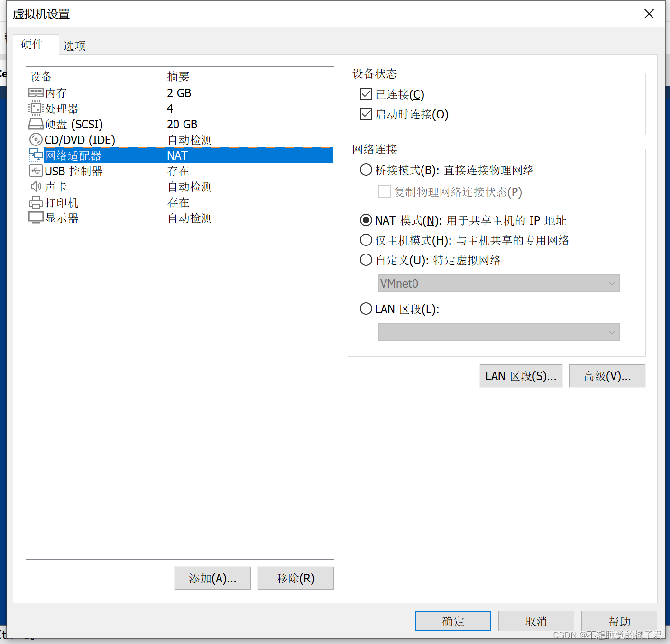
Task: Uncheck the 已连接(C) checkbox
Action: (x=366, y=94)
